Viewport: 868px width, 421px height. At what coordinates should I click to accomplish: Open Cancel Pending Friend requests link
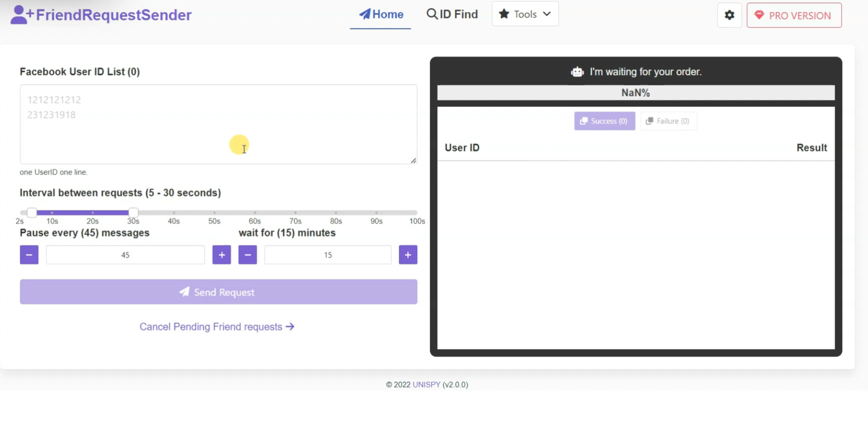(217, 327)
